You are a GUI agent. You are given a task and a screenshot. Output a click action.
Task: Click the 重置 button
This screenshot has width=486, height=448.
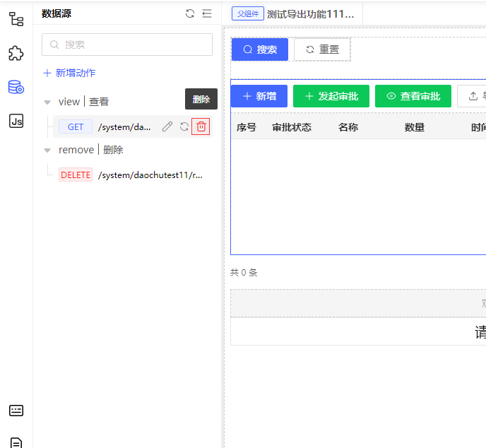322,49
